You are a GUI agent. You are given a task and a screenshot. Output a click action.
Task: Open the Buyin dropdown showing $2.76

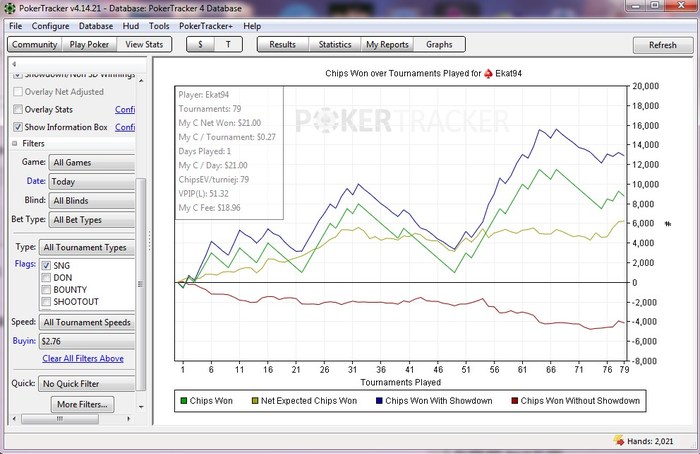(x=87, y=342)
